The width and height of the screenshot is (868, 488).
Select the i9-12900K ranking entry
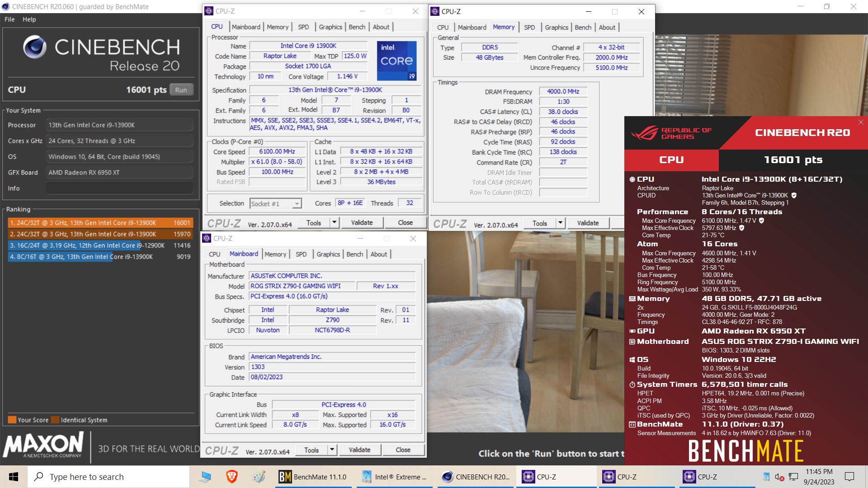(100, 245)
